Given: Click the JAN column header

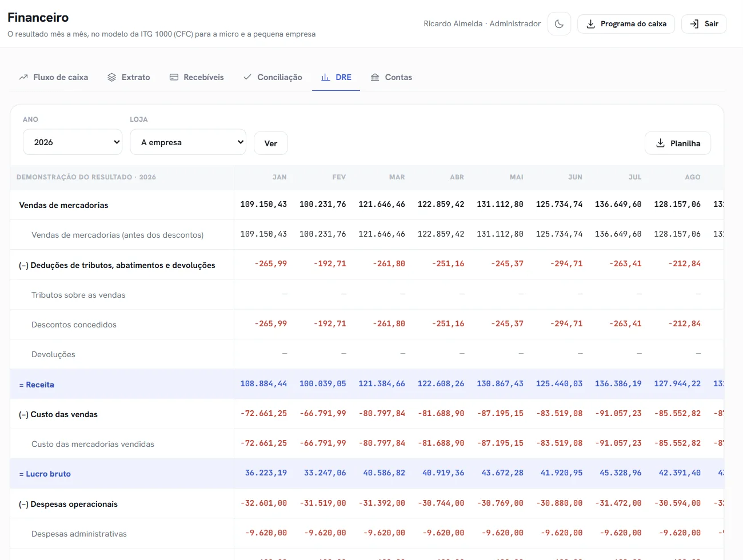Looking at the screenshot, I should pos(279,177).
